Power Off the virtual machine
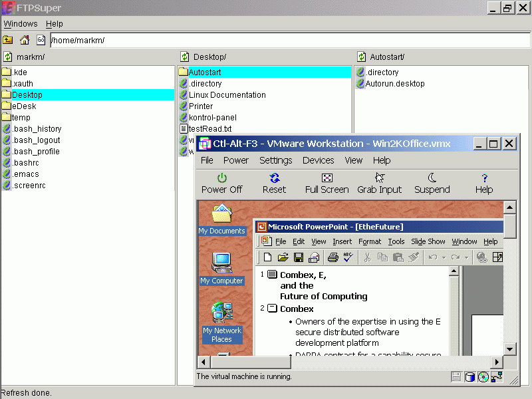This screenshot has width=532, height=399. (221, 183)
